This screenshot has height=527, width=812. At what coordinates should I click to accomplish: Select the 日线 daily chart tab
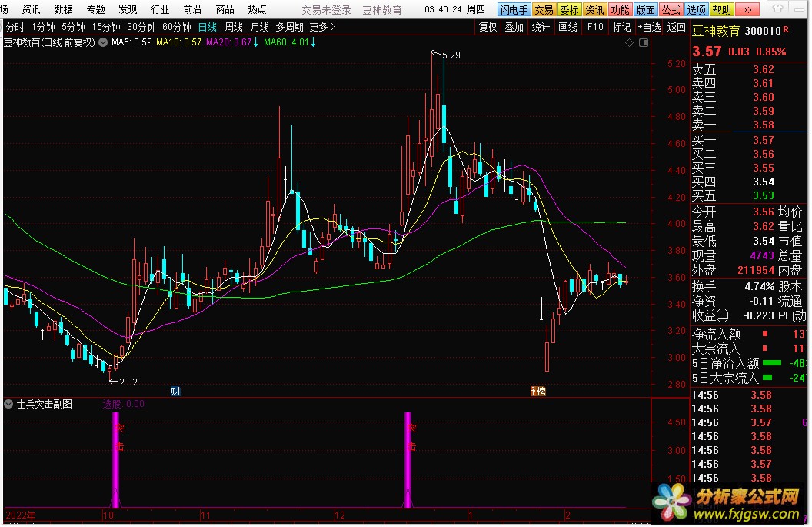point(208,27)
